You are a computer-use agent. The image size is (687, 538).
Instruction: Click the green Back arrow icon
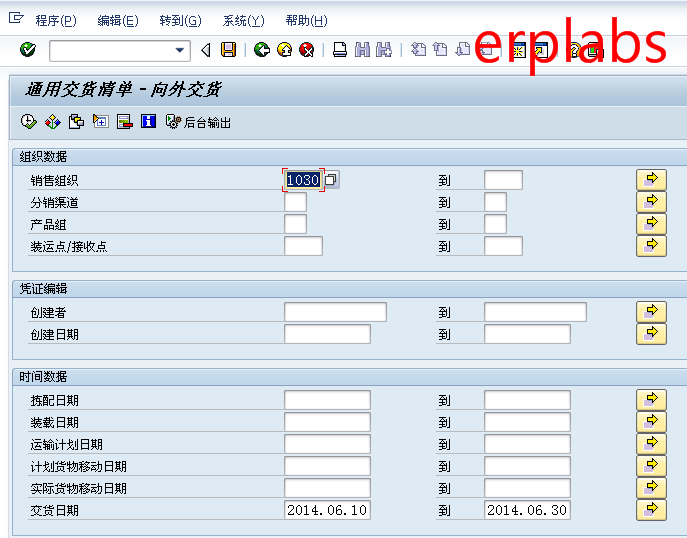pos(262,50)
